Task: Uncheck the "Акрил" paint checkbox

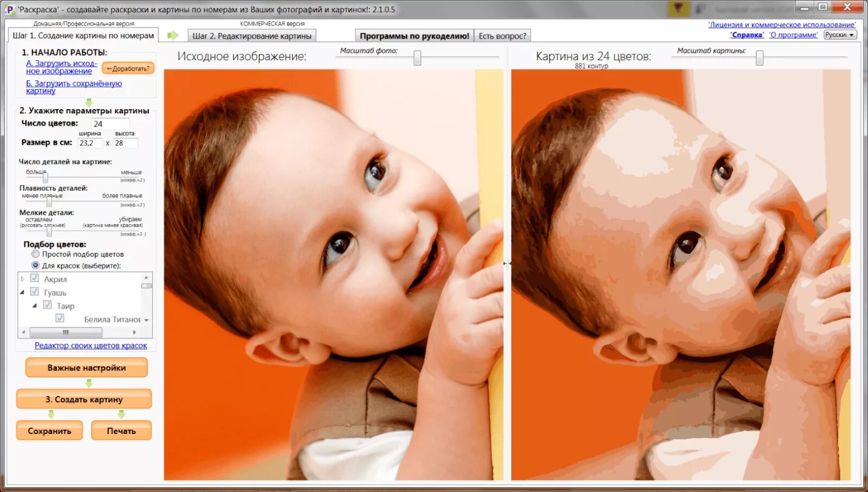Action: pyautogui.click(x=34, y=279)
